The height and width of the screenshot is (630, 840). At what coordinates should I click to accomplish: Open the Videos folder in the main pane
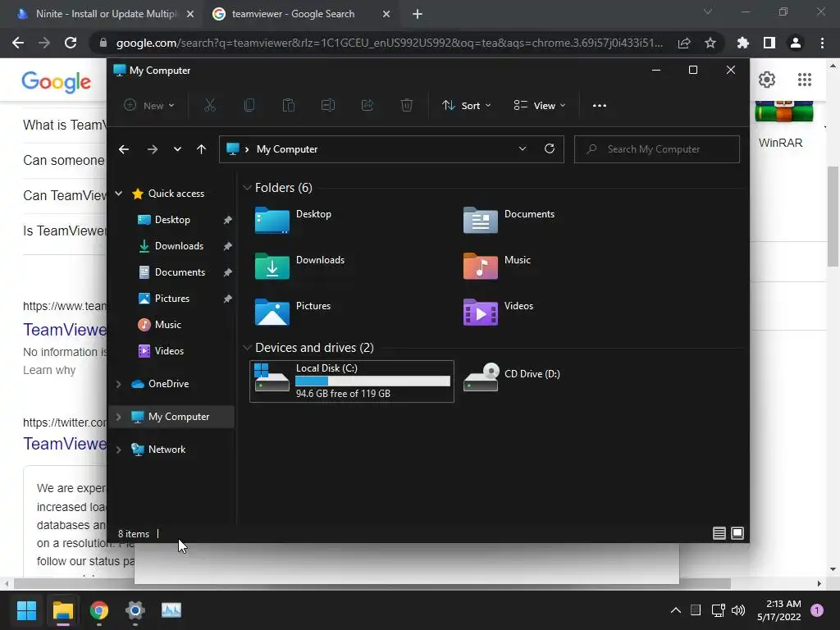(498, 312)
